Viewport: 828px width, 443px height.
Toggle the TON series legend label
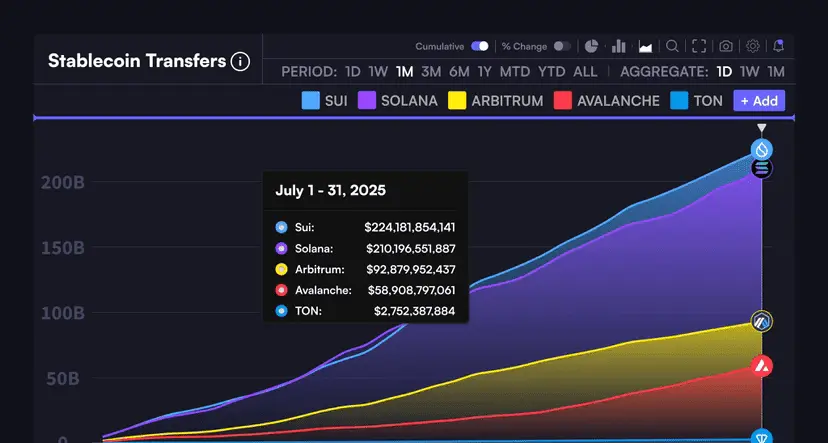708,101
